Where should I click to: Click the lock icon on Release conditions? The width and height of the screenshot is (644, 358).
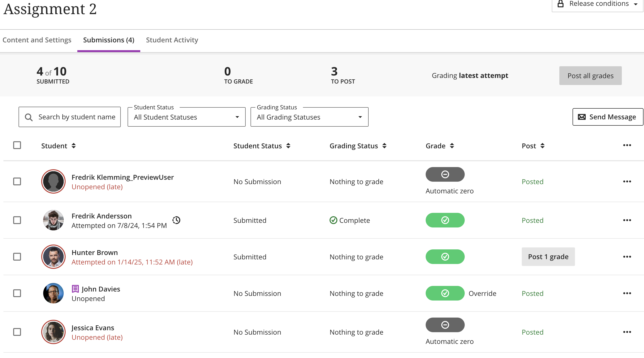561,3
